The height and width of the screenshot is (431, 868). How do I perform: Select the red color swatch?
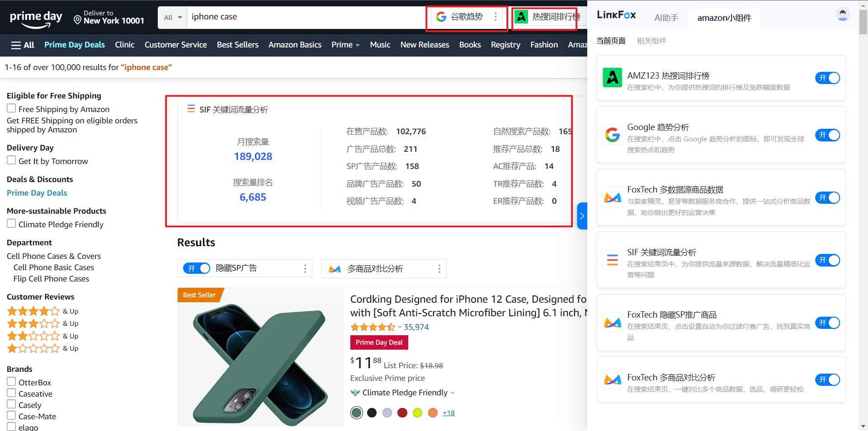click(402, 413)
